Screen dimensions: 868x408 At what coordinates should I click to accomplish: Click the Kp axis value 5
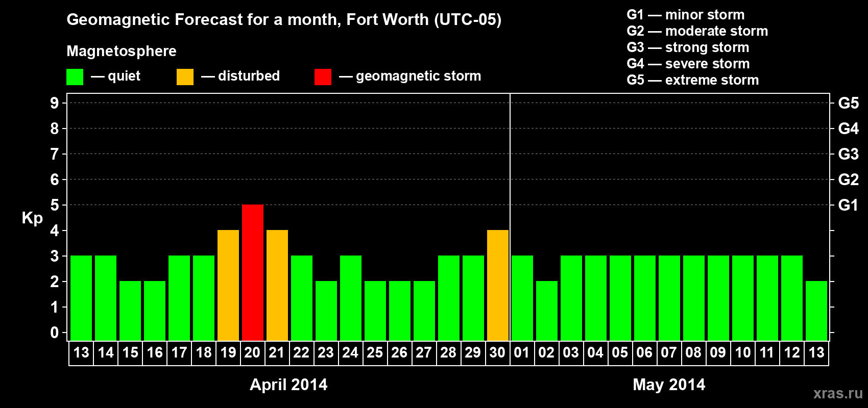click(55, 205)
